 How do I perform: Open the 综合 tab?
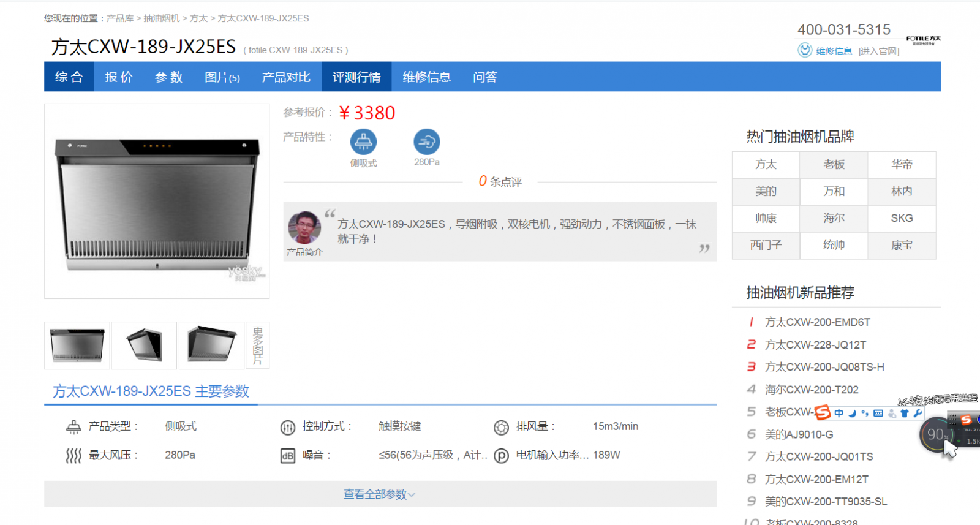(x=69, y=77)
